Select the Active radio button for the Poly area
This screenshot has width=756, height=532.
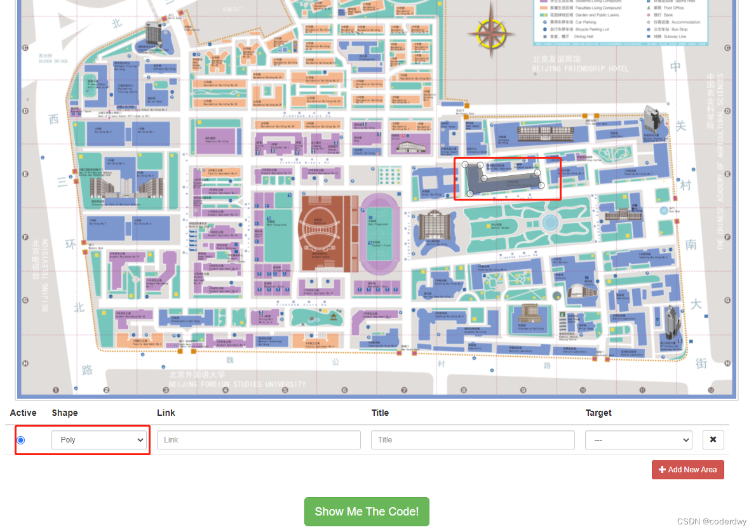tap(21, 440)
